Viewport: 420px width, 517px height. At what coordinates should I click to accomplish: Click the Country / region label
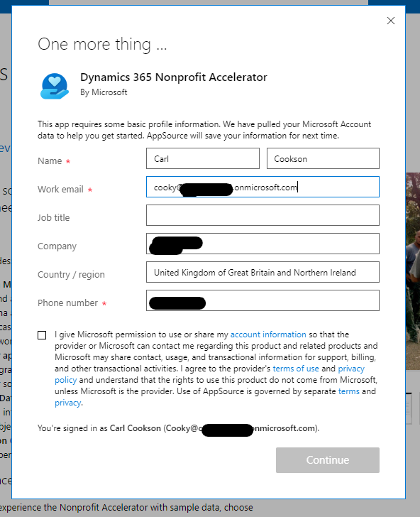pos(71,274)
